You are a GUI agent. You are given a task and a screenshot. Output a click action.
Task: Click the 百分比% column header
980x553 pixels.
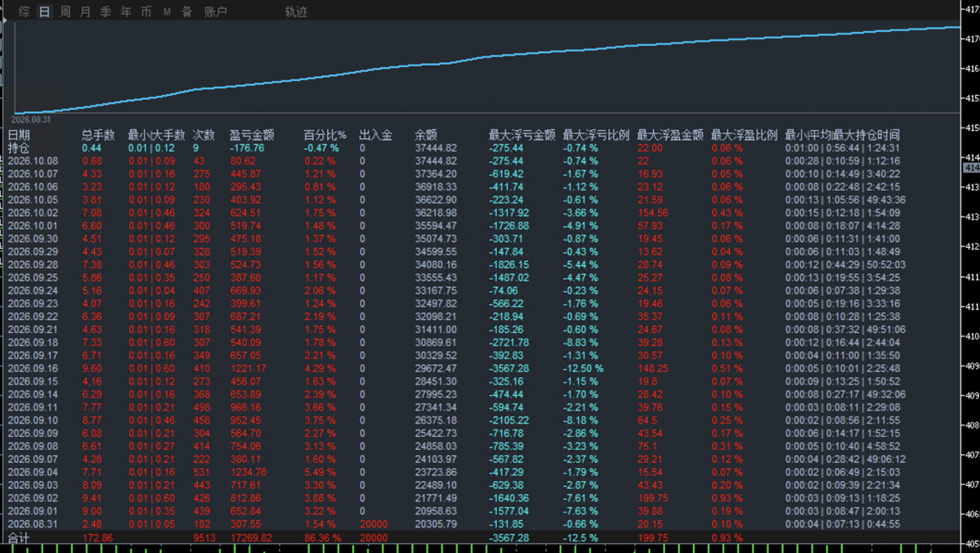tap(325, 135)
